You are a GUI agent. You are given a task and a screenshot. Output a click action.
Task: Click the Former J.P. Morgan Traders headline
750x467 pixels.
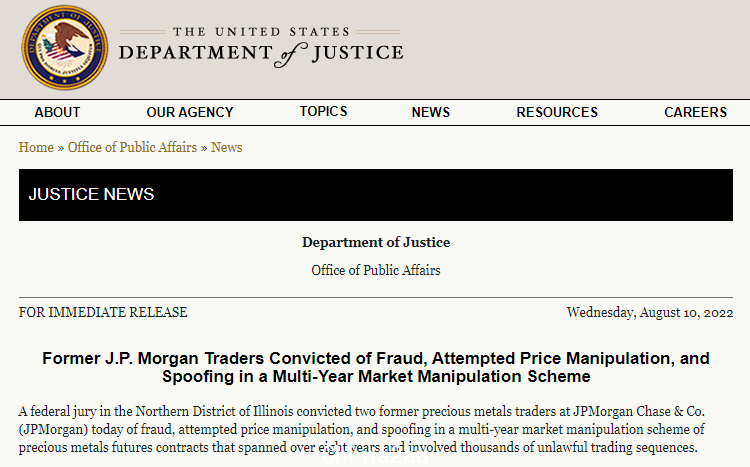click(x=376, y=367)
